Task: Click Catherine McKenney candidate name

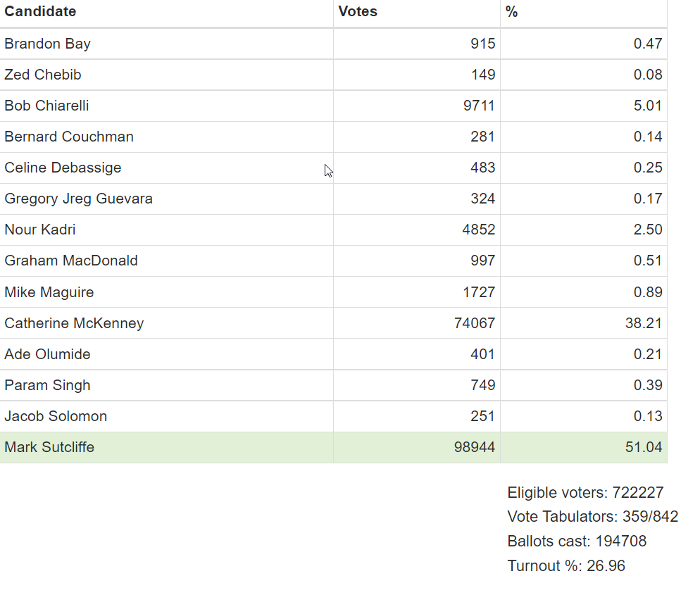Action: tap(74, 323)
